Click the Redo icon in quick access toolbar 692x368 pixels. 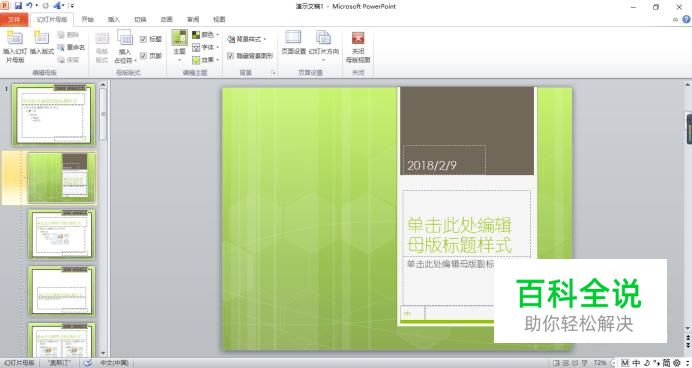[45, 6]
